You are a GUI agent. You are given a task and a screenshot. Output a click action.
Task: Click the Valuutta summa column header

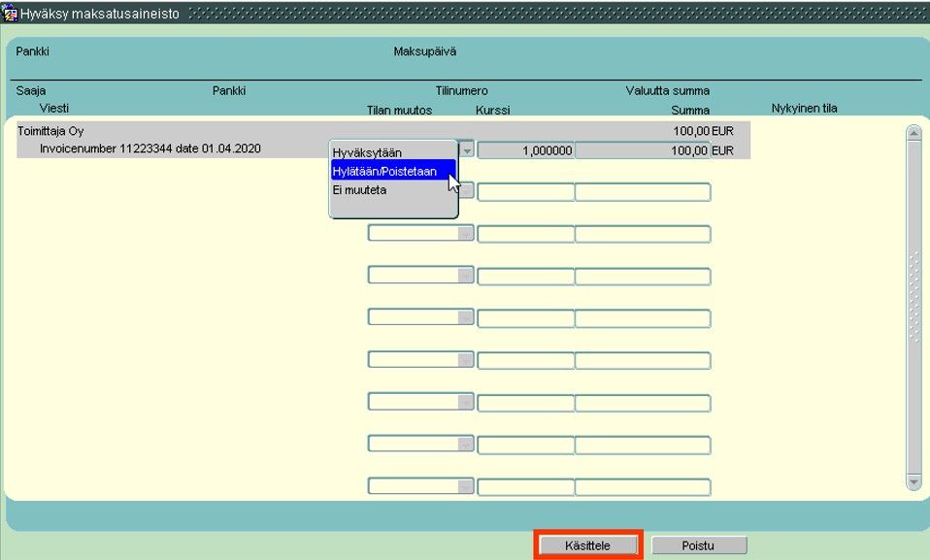(667, 91)
